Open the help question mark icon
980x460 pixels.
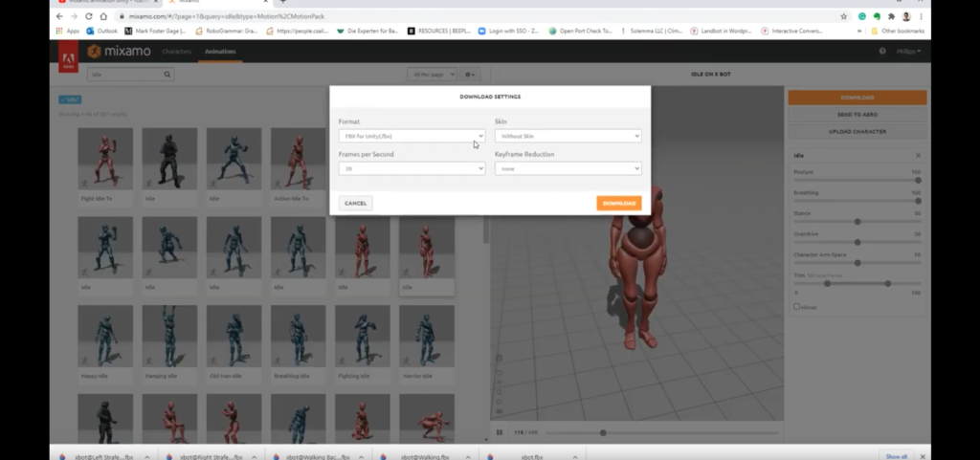click(882, 51)
